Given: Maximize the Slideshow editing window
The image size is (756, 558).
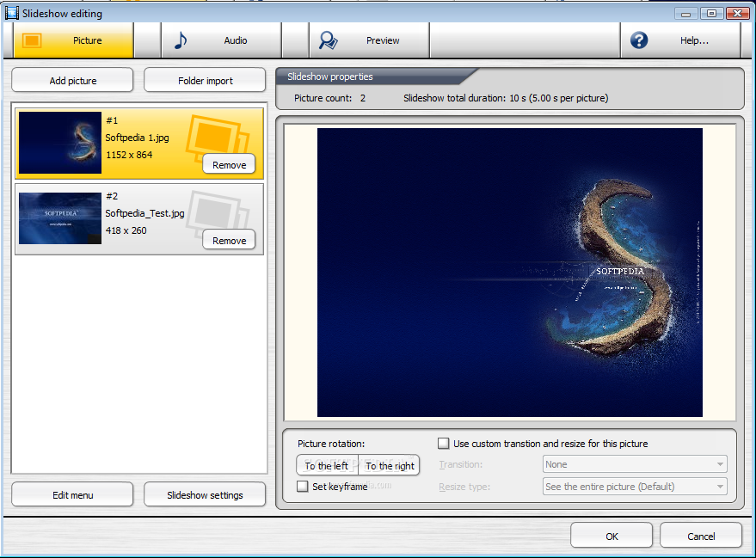Looking at the screenshot, I should [711, 13].
